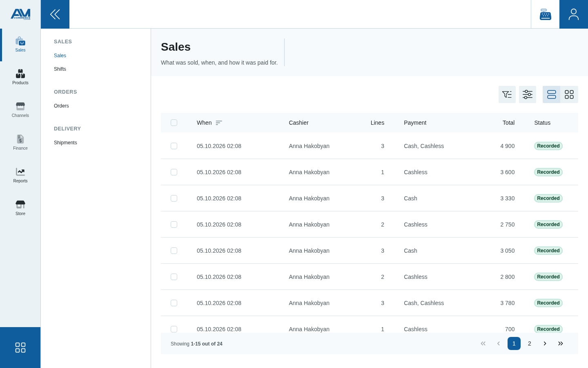Check the row with total 2 800

(174, 277)
